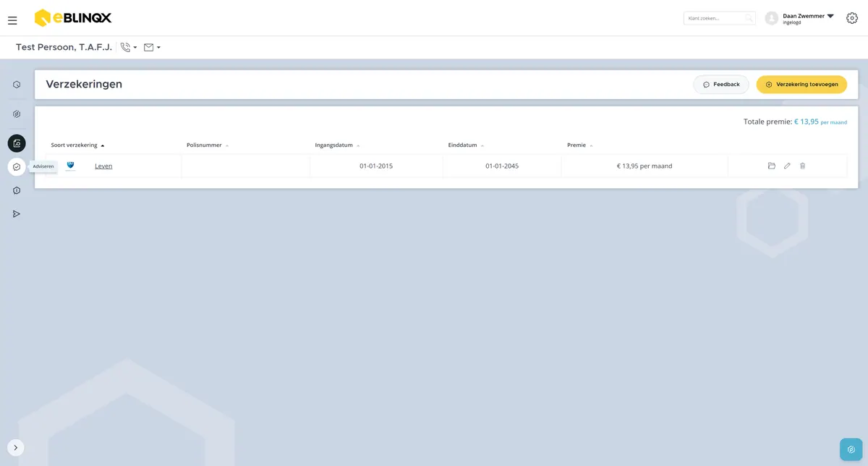Click the magnifier search icon
Screen dimensions: 868x466
749,18
